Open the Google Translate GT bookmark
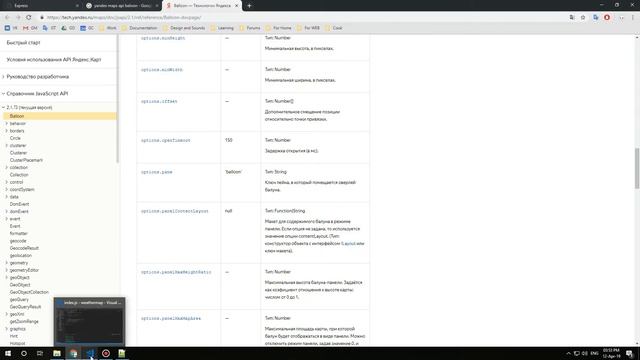The width and height of the screenshot is (640, 360). (49, 28)
